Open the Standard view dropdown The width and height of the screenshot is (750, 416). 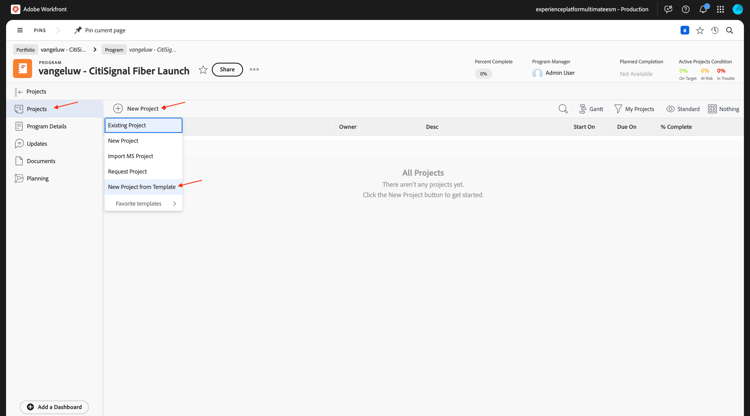pos(683,109)
